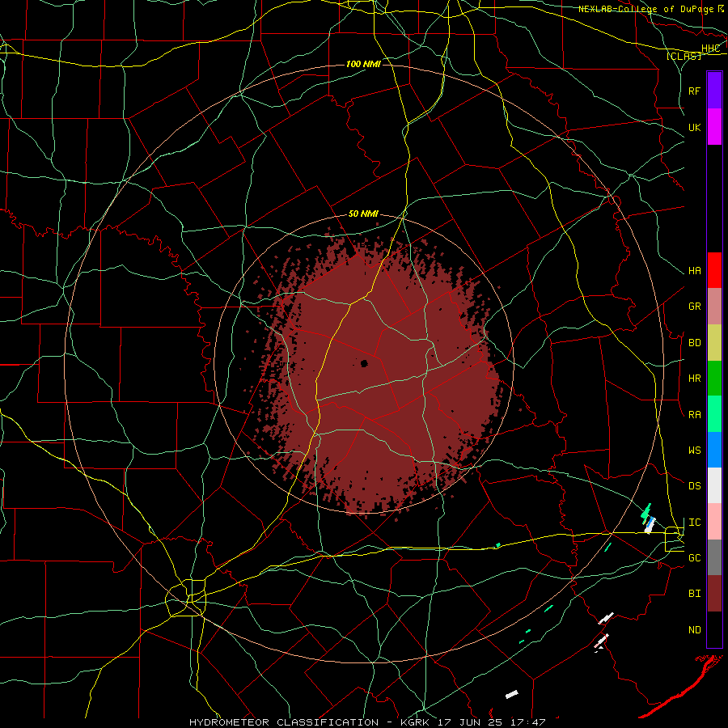This screenshot has height=728, width=728.
Task: Click the RA light-green legend swatch
Action: coord(714,414)
